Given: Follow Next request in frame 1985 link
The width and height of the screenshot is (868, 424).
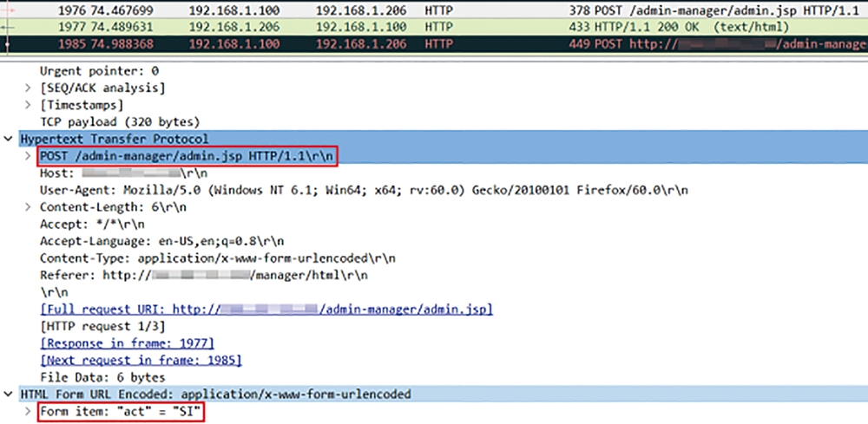Looking at the screenshot, I should (141, 360).
